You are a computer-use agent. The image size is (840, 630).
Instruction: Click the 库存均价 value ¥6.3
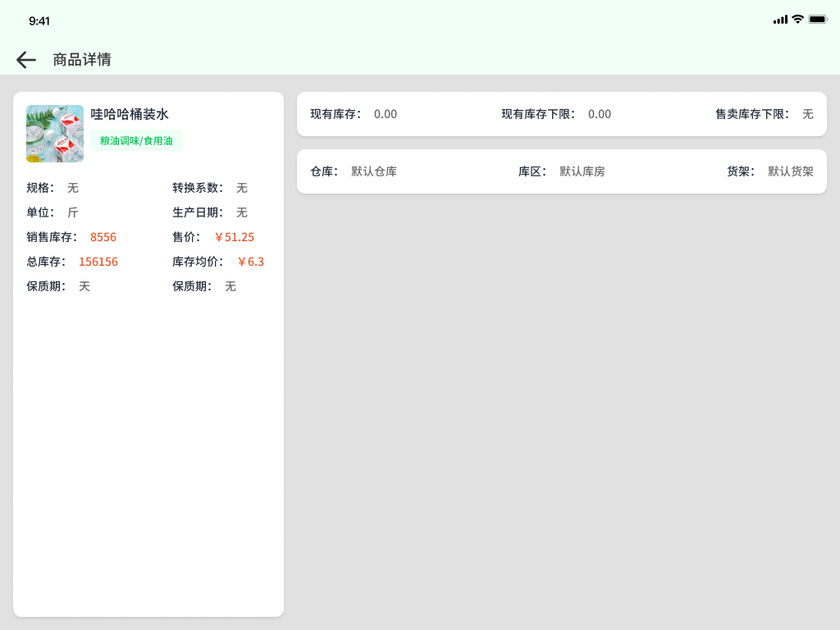coord(251,262)
